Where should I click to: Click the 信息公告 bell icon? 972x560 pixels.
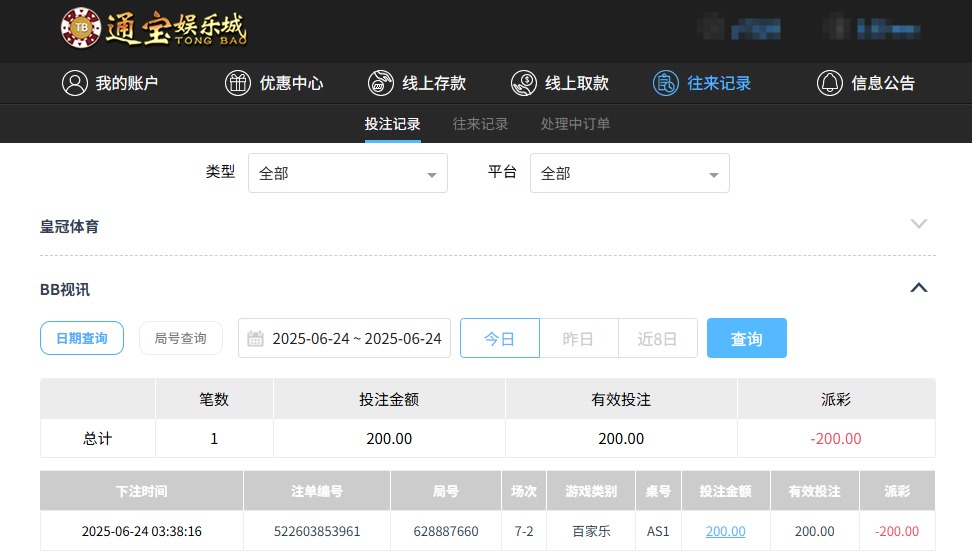pos(829,83)
